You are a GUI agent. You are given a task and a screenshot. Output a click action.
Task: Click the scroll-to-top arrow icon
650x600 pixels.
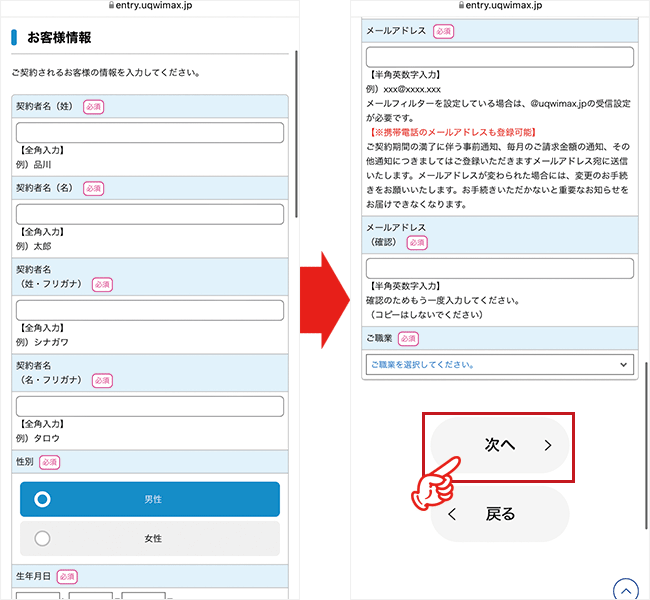click(x=626, y=590)
